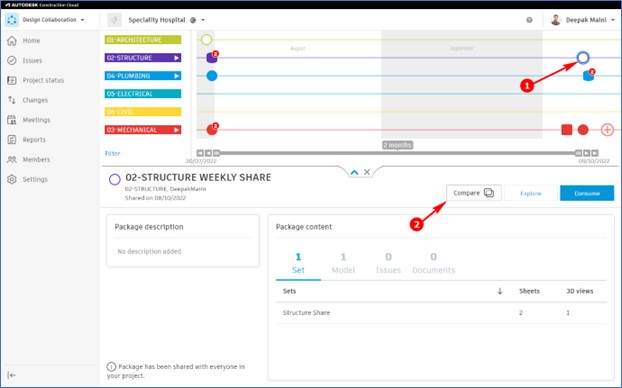Screen dimensions: 622x388
Task: Select the Structure Share row
Action: click(441, 313)
